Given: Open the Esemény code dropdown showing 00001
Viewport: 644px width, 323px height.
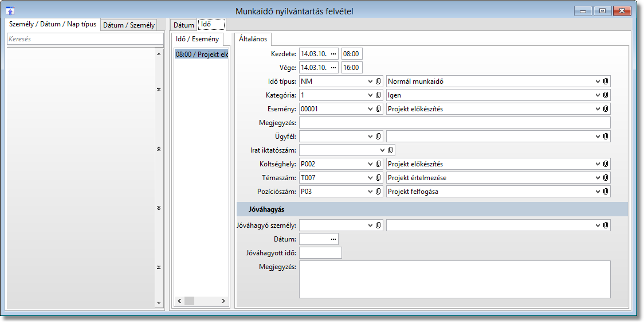Looking at the screenshot, I should click(370, 109).
